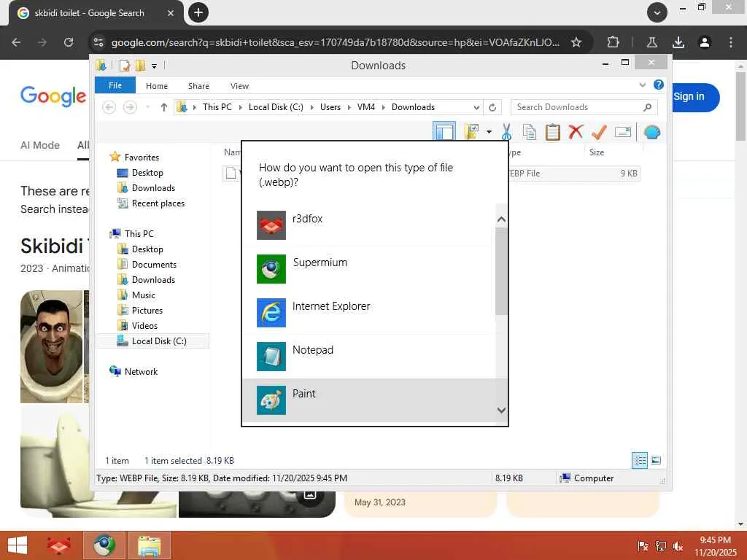The image size is (747, 560).
Task: Click This PC in the breadcrumb path
Action: coord(217,107)
